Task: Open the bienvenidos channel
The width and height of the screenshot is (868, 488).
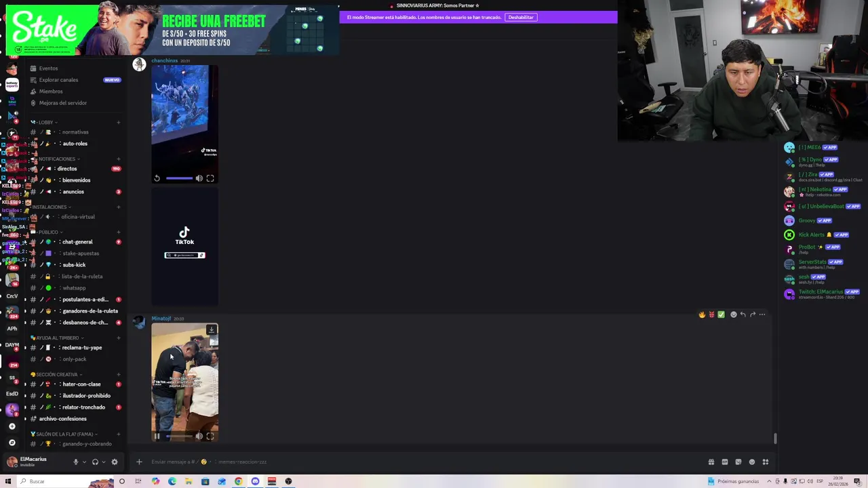Action: coord(76,180)
